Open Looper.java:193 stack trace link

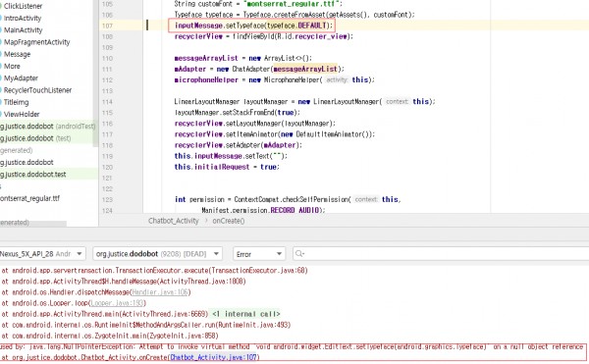point(117,303)
